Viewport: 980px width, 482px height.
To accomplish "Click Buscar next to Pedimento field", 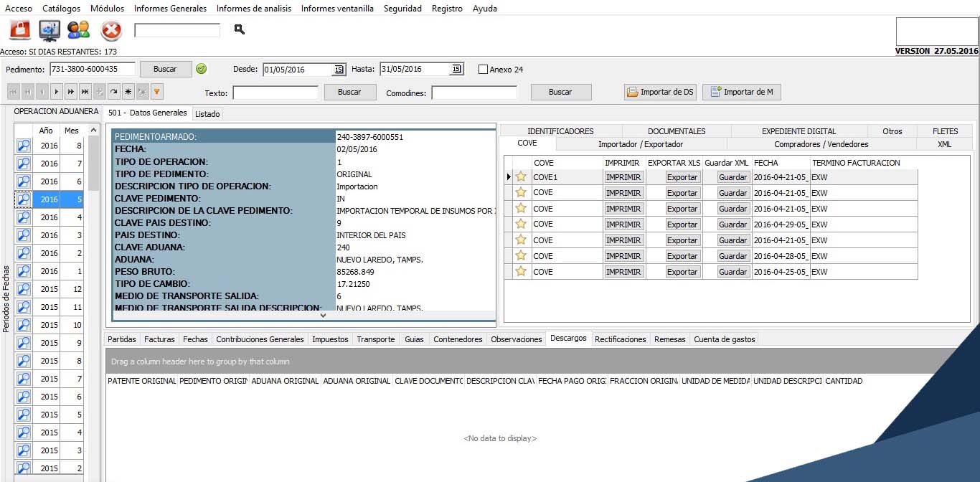I will click(x=165, y=69).
